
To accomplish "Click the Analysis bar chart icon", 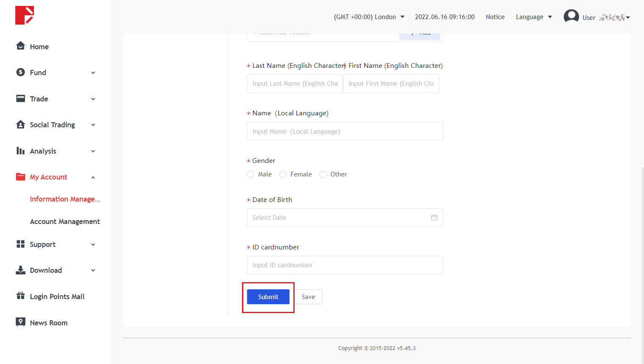I will (x=20, y=151).
